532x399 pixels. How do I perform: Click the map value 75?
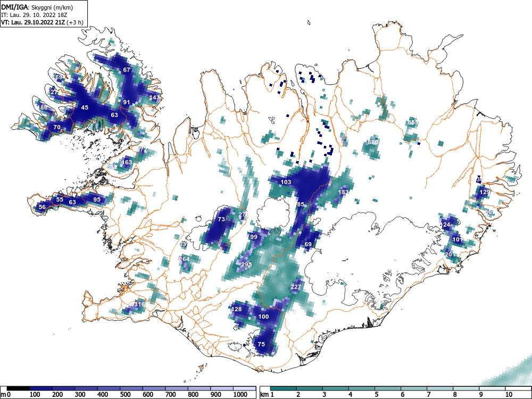pyautogui.click(x=261, y=344)
